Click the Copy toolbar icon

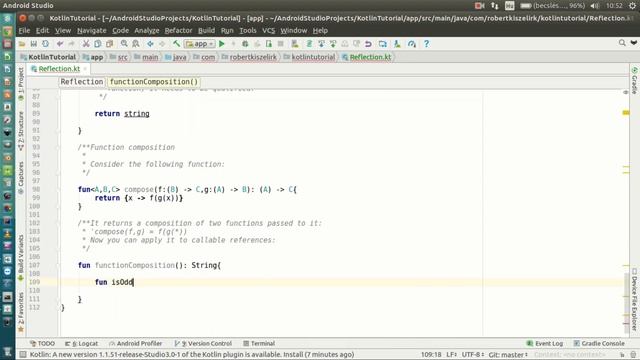(98, 44)
